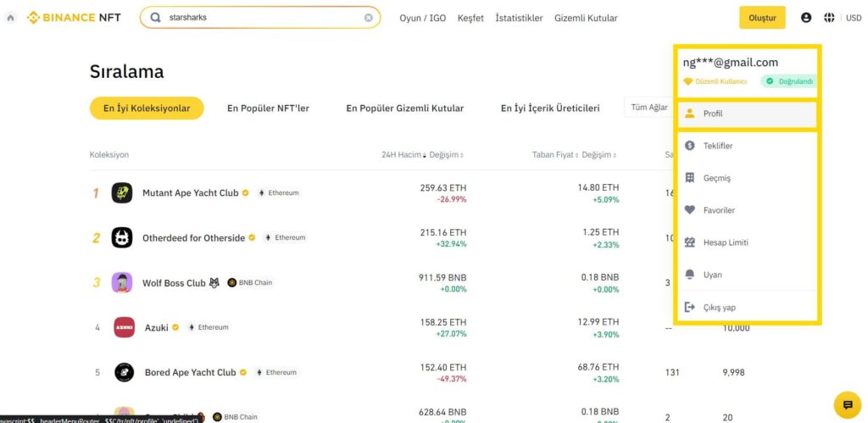Click the Düzenli Kullanıcı badge
This screenshot has height=423, width=868.
tap(715, 81)
